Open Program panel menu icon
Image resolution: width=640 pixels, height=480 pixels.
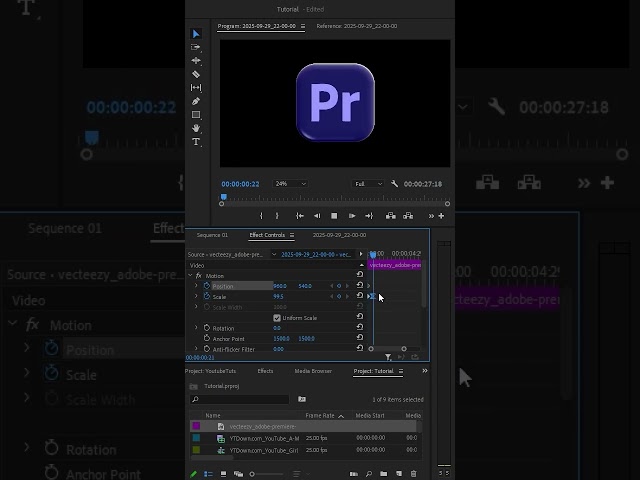303,26
